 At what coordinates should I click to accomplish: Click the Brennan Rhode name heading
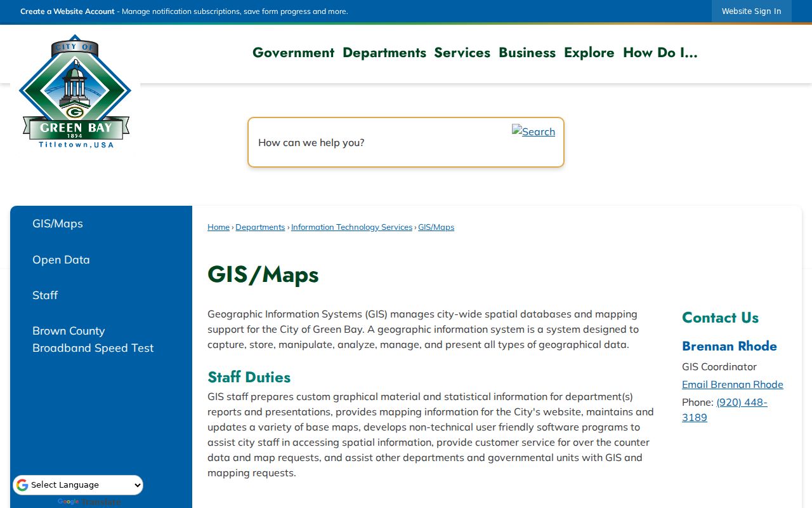click(x=730, y=346)
